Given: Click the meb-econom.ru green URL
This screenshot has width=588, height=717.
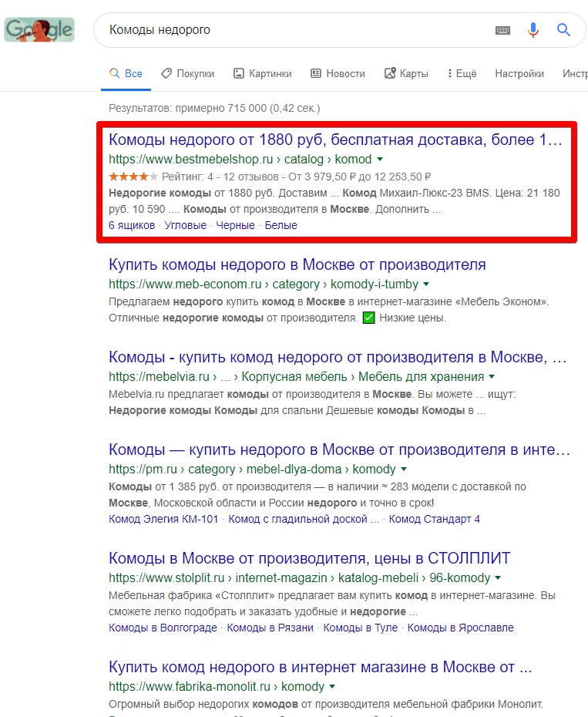Looking at the screenshot, I should coord(264,284).
